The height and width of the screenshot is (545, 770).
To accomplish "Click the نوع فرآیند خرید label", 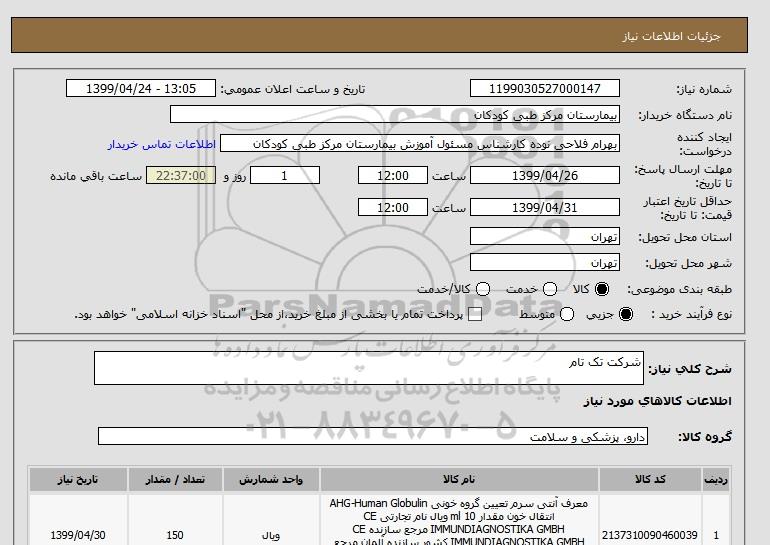I will tap(691, 314).
